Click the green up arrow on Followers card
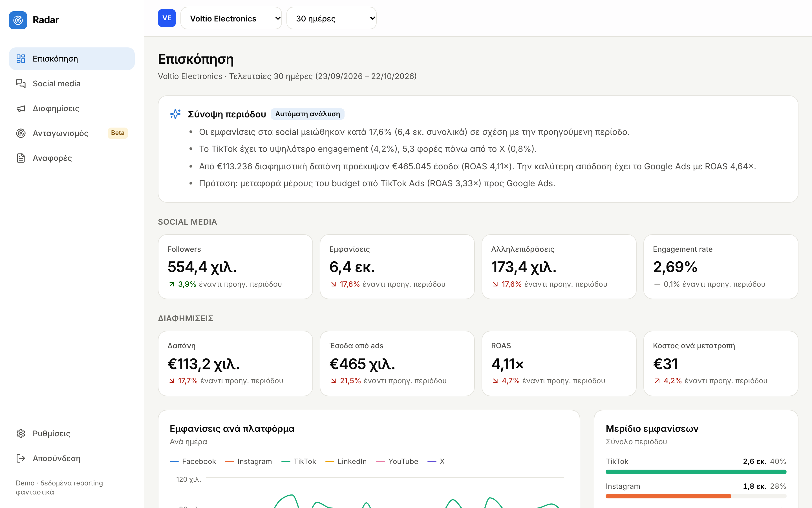 point(172,284)
